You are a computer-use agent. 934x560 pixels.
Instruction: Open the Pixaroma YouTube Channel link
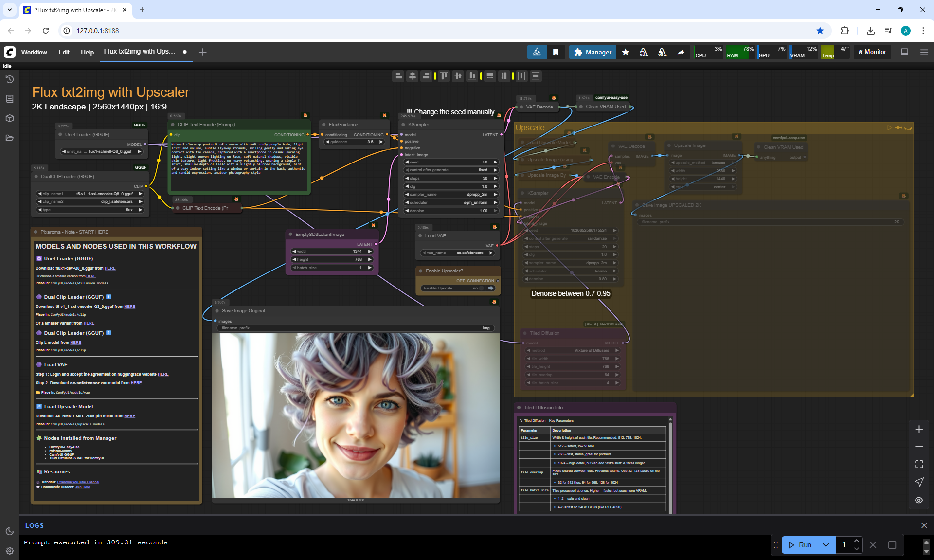coord(78,482)
